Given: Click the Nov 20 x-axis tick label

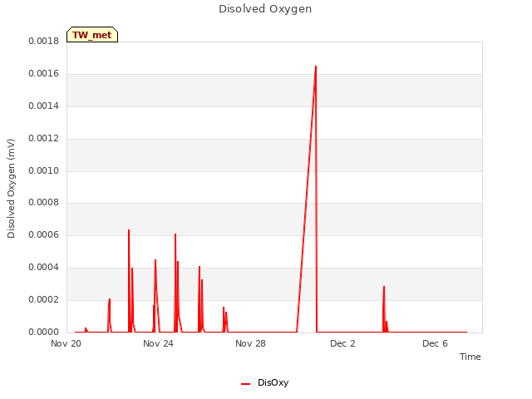Looking at the screenshot, I should 66,343.
